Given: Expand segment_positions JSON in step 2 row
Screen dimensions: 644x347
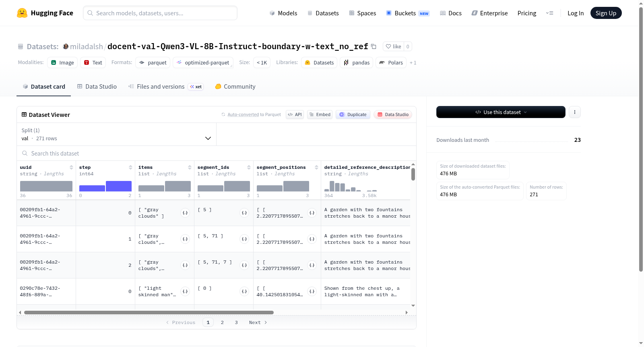Looking at the screenshot, I should point(312,265).
